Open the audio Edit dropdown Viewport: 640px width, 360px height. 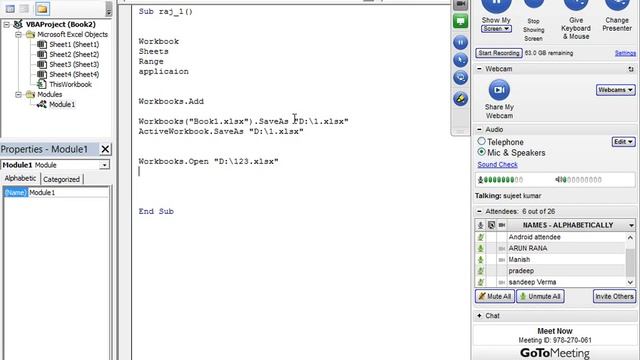623,142
